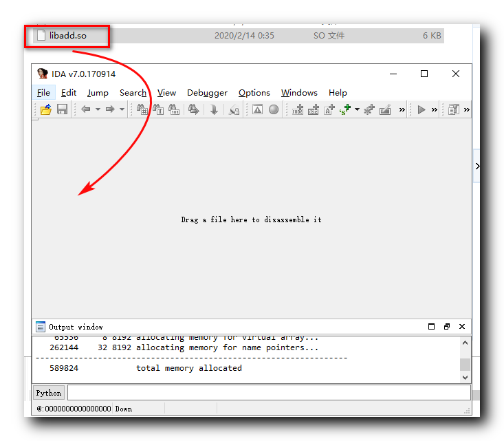
Task: Click the libadd.so date 2020/2/14 0:35
Action: click(244, 35)
